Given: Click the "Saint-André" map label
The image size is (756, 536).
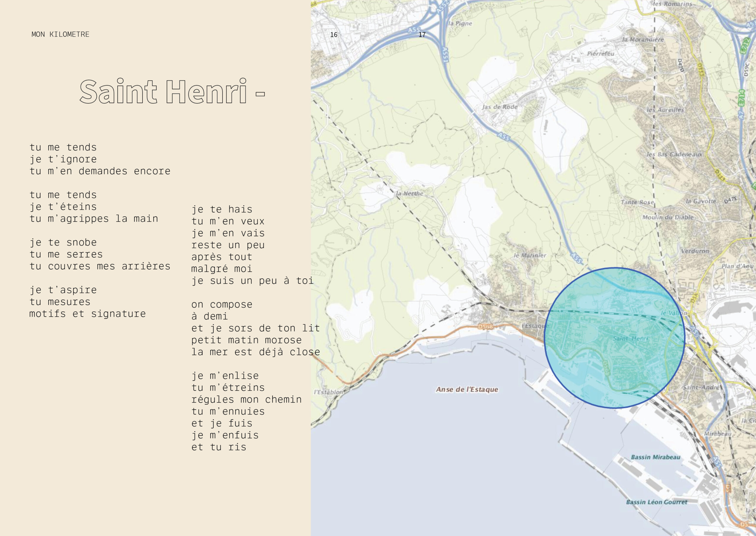Looking at the screenshot, I should pyautogui.click(x=701, y=387).
